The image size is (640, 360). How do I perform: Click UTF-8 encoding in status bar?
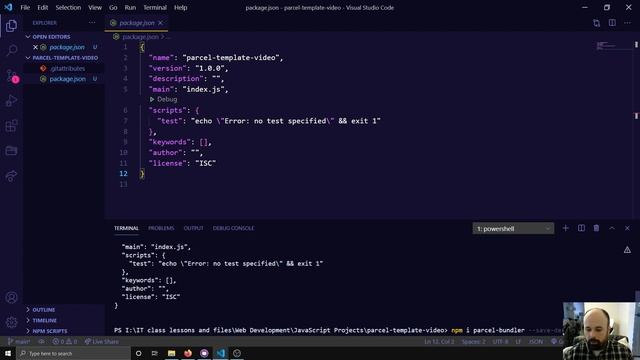click(x=500, y=342)
